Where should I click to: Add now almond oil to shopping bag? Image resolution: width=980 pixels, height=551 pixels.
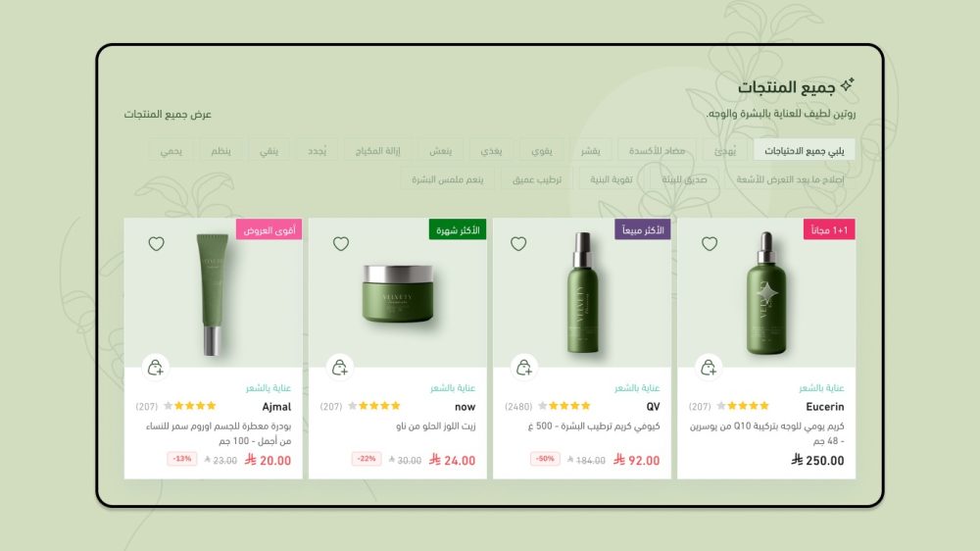coord(339,368)
